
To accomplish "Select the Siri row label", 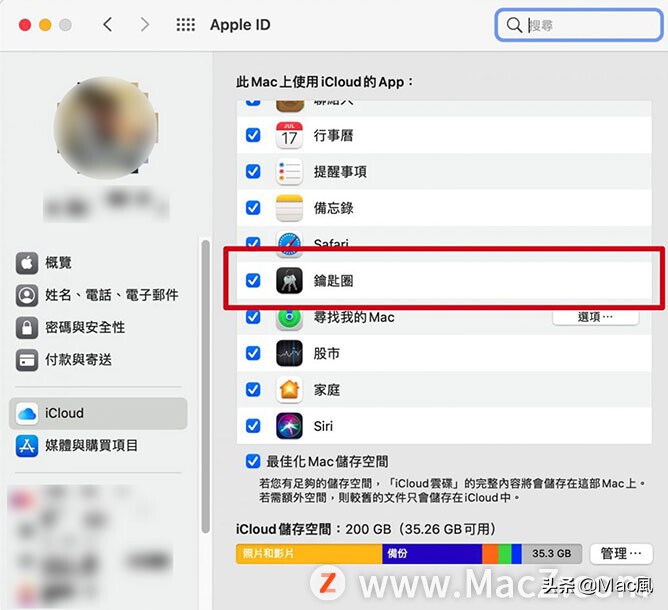I will click(323, 426).
